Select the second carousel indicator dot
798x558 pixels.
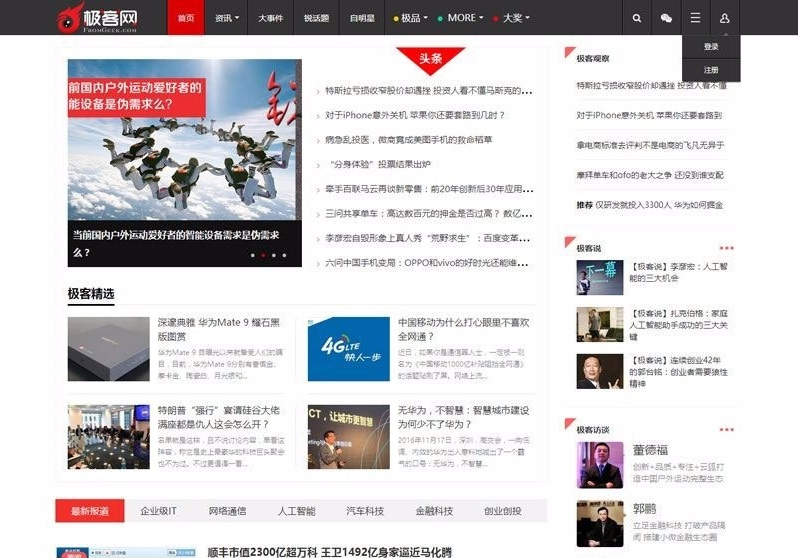(x=263, y=255)
